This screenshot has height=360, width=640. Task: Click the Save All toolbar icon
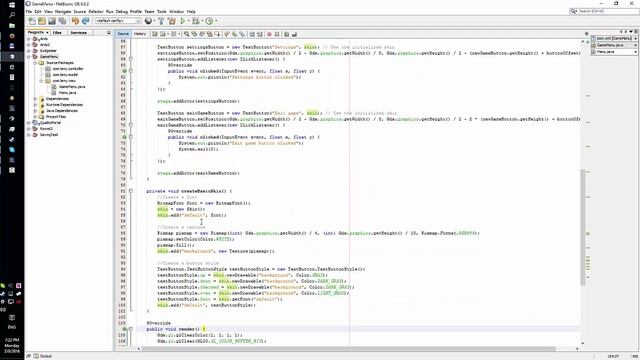click(62, 21)
